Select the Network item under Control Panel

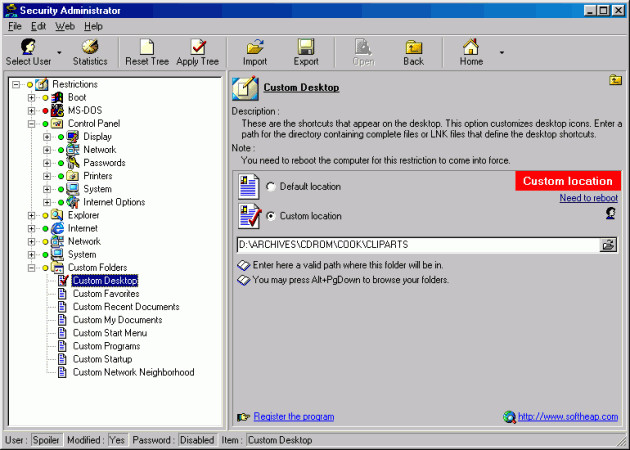point(100,150)
